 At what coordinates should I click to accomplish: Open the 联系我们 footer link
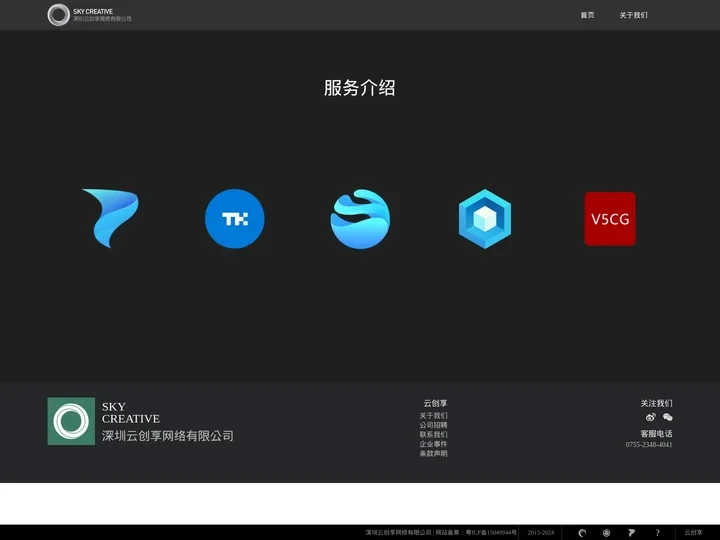pos(433,434)
